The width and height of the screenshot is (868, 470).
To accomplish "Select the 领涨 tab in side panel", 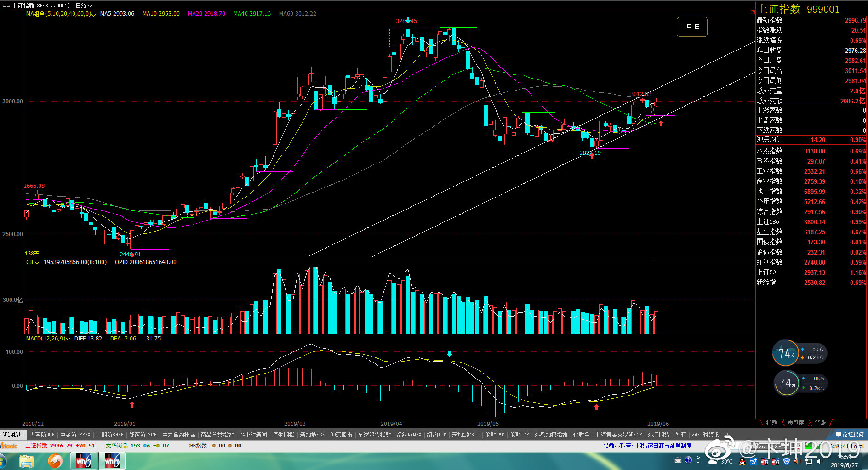I will (x=820, y=423).
